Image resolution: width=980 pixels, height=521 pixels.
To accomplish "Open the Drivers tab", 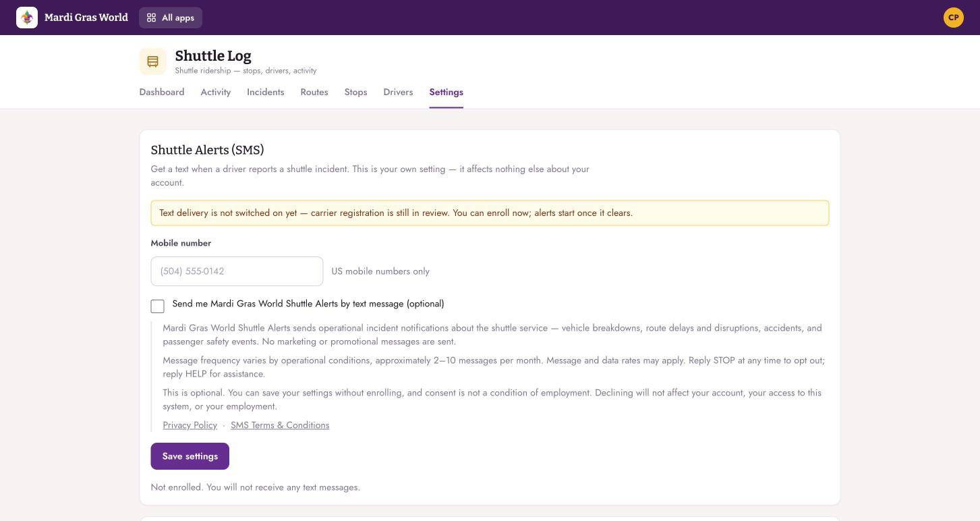I will pos(398,92).
